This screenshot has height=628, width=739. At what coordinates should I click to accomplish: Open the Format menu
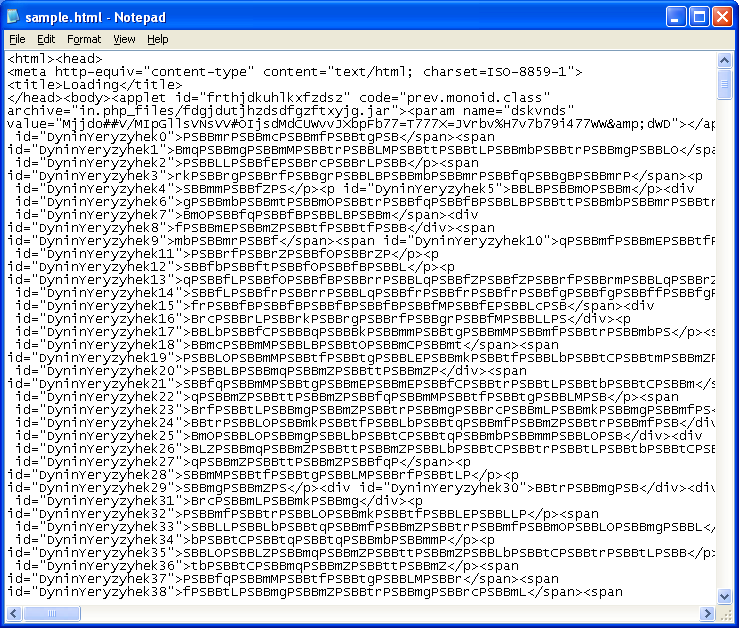(x=84, y=39)
